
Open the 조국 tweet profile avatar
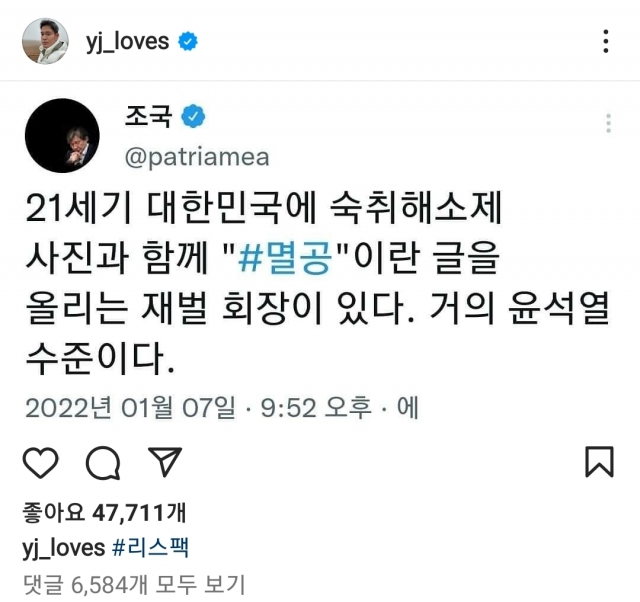pos(62,136)
